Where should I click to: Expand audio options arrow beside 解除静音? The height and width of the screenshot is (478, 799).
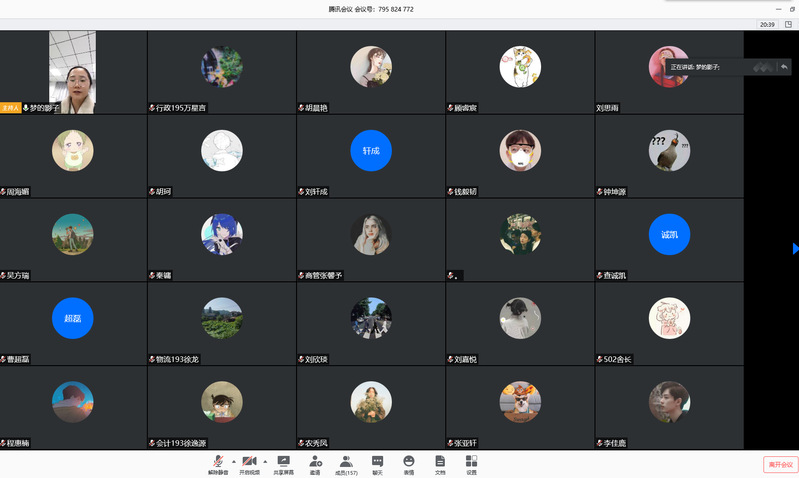tap(234, 461)
